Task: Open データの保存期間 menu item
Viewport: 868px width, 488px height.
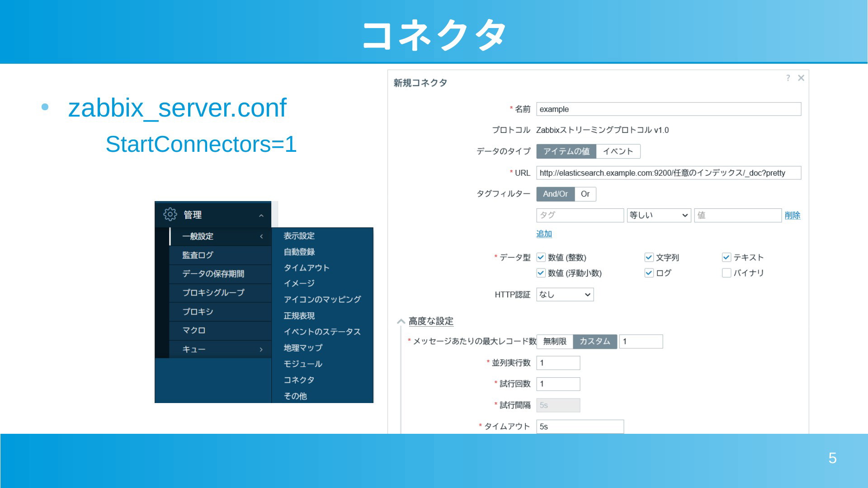Action: pos(221,274)
